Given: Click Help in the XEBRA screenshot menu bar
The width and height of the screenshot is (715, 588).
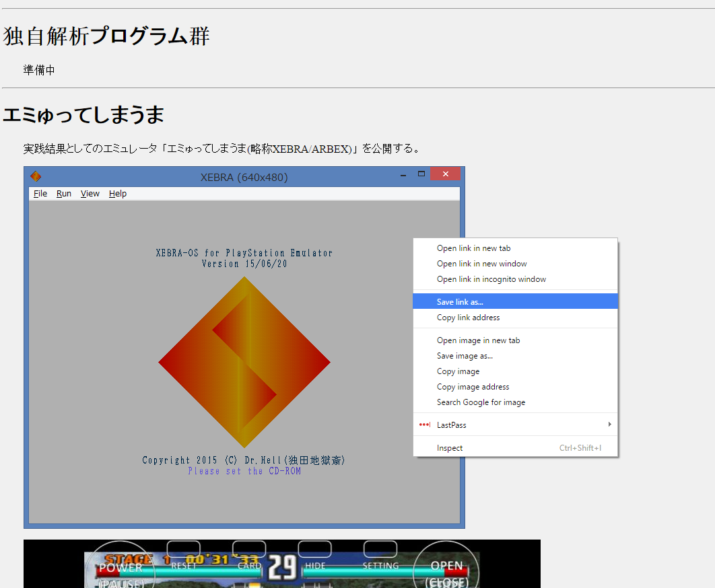Looking at the screenshot, I should click(x=118, y=193).
